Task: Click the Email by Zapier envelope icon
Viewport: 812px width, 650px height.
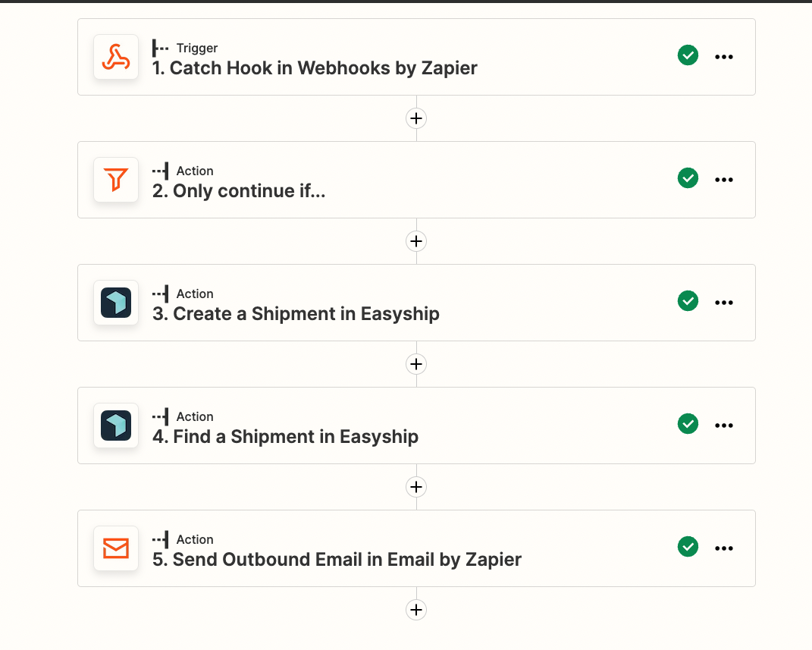Action: tap(116, 548)
